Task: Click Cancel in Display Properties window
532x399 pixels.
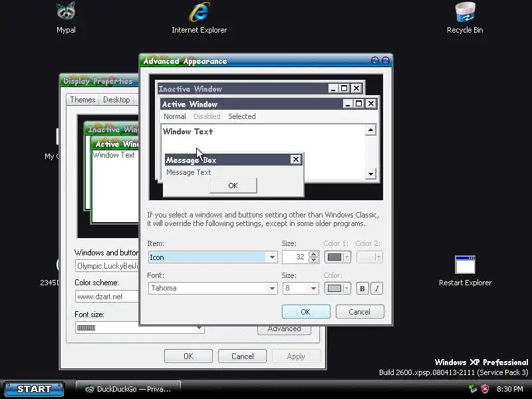Action: point(242,356)
